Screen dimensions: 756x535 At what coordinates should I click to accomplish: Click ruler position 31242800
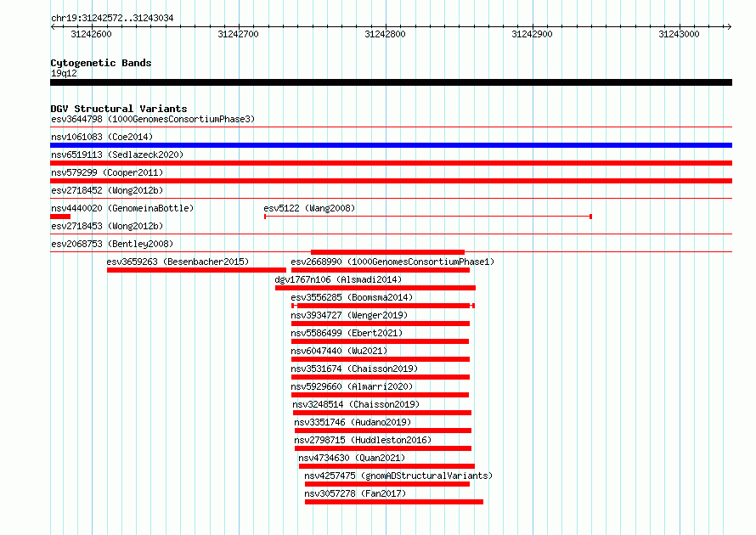pos(386,34)
